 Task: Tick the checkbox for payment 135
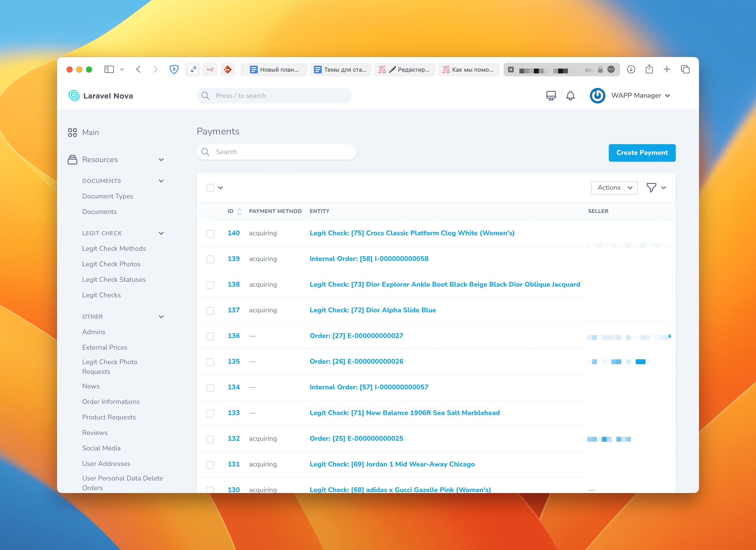tap(210, 362)
